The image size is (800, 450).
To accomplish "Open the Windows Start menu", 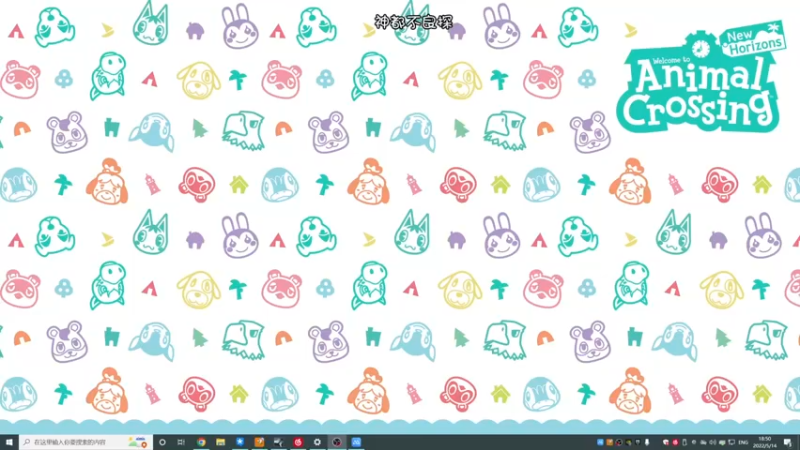I will [9, 442].
